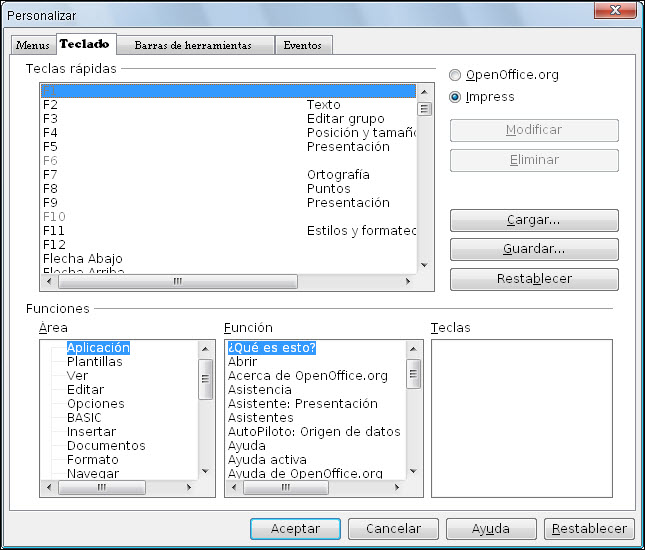Select Plantillas in the Área list

pyautogui.click(x=95, y=362)
